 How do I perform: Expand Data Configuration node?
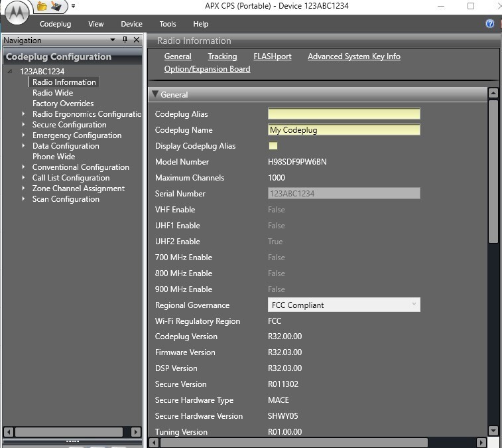pos(23,145)
